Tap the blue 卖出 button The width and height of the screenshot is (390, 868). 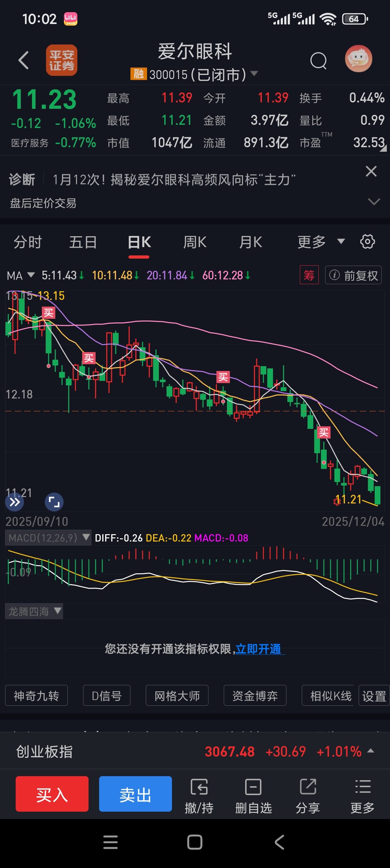[x=135, y=793]
